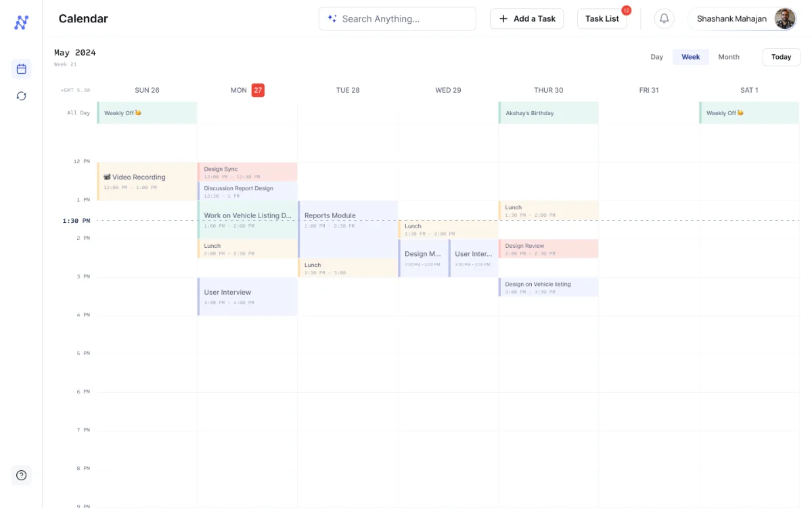Open the Design on Vehicle listing event
Image resolution: width=812 pixels, height=508 pixels.
(548, 287)
